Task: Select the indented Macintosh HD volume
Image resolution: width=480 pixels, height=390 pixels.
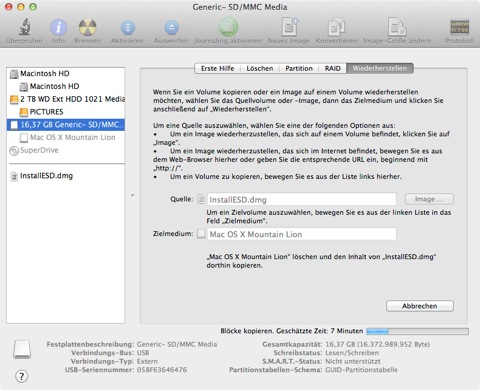Action: tap(66, 86)
